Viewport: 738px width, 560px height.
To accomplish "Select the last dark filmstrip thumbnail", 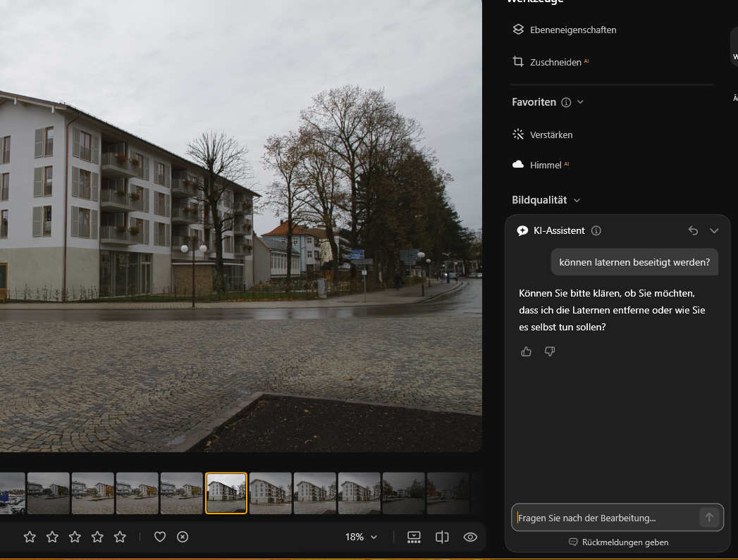I will tap(448, 493).
